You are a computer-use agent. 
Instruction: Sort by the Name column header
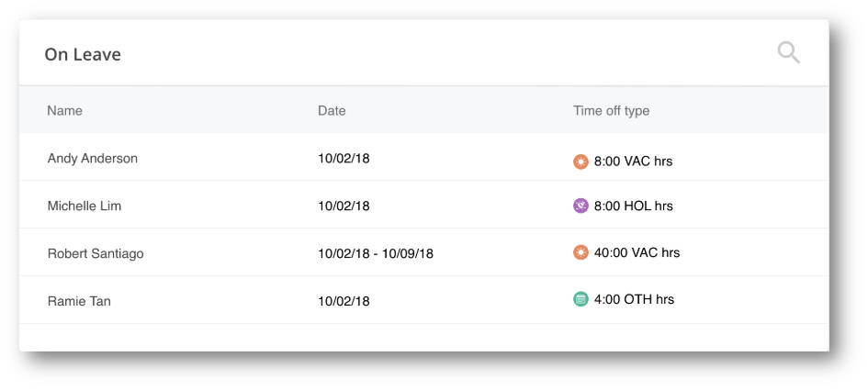pos(65,111)
